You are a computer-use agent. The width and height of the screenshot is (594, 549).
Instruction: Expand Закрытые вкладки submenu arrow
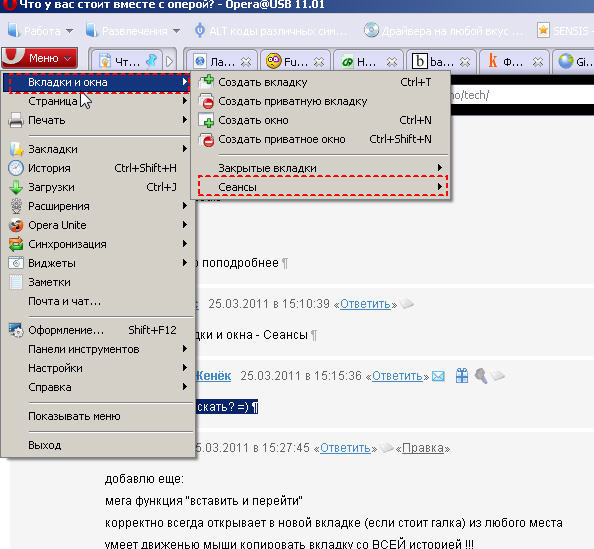point(439,167)
